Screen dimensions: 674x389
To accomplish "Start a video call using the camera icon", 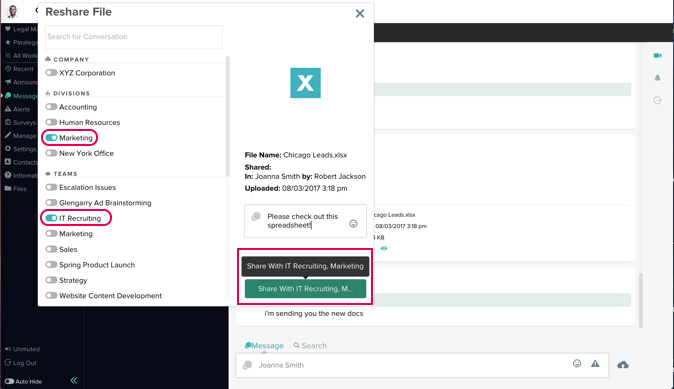I will tap(657, 55).
